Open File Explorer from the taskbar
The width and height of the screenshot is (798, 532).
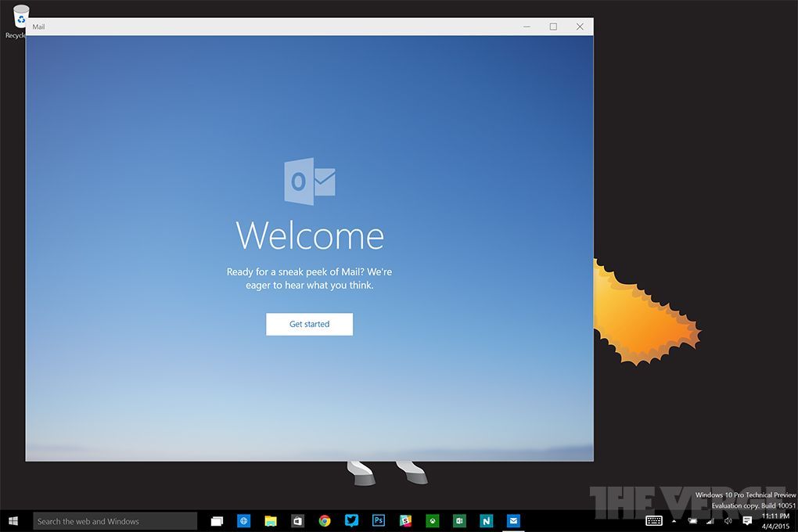coord(271,520)
